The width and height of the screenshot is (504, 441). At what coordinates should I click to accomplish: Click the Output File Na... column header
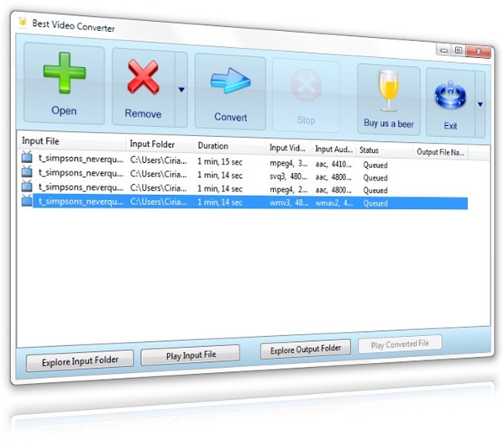click(x=440, y=152)
